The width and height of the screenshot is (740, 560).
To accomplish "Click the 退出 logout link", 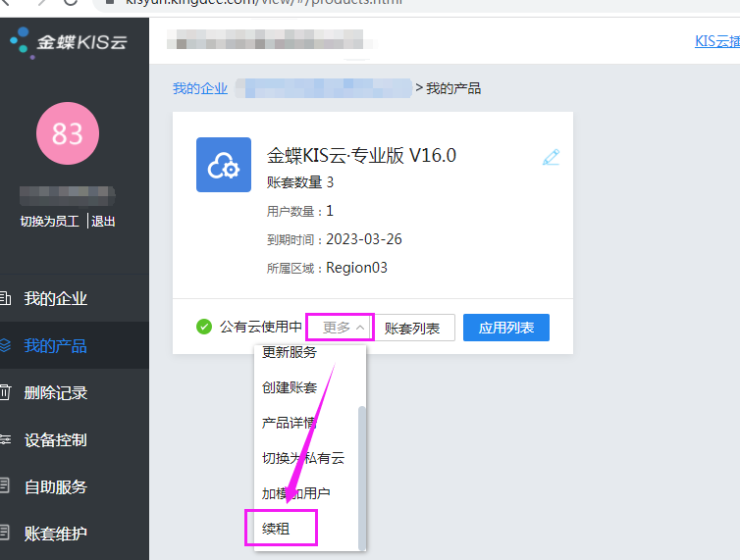I will click(103, 222).
